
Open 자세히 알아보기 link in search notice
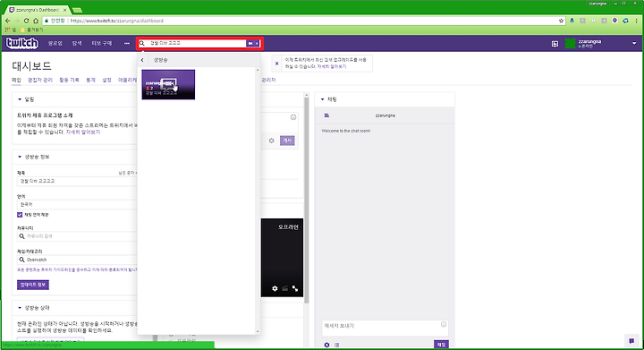point(332,66)
